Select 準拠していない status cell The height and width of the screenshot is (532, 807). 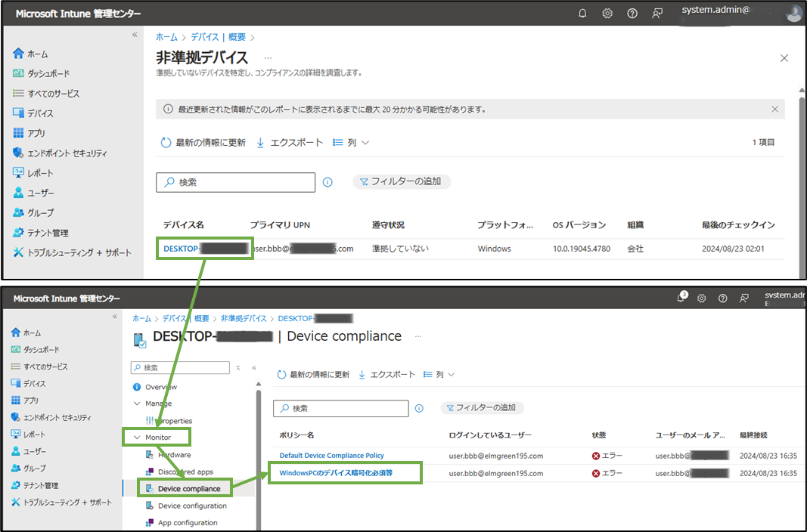400,249
